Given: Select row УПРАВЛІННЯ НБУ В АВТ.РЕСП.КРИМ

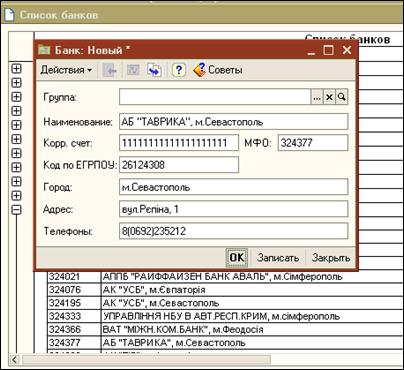Looking at the screenshot, I should (225, 316).
